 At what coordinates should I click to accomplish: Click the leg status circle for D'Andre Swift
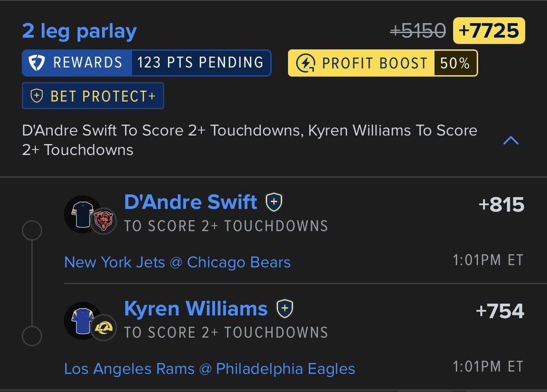(x=32, y=231)
